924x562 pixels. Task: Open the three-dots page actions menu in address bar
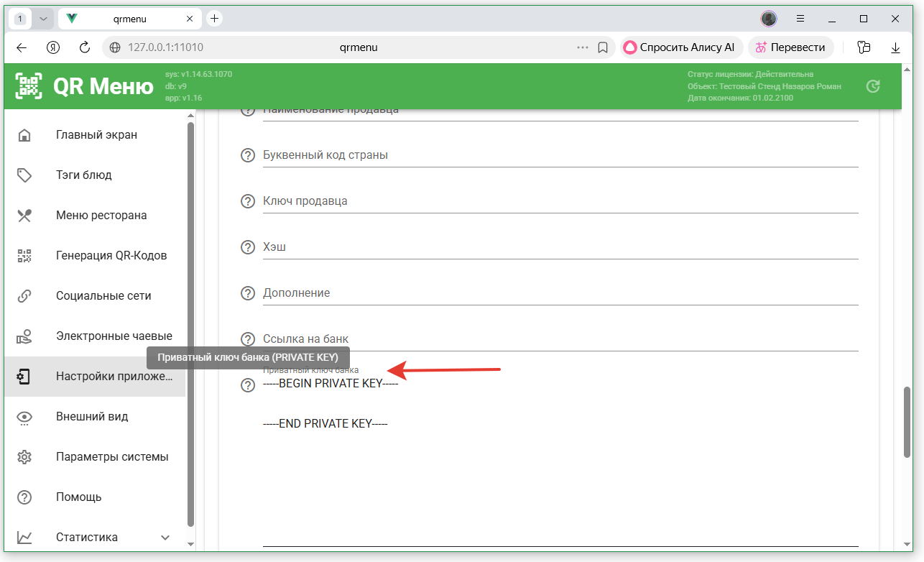pyautogui.click(x=583, y=47)
